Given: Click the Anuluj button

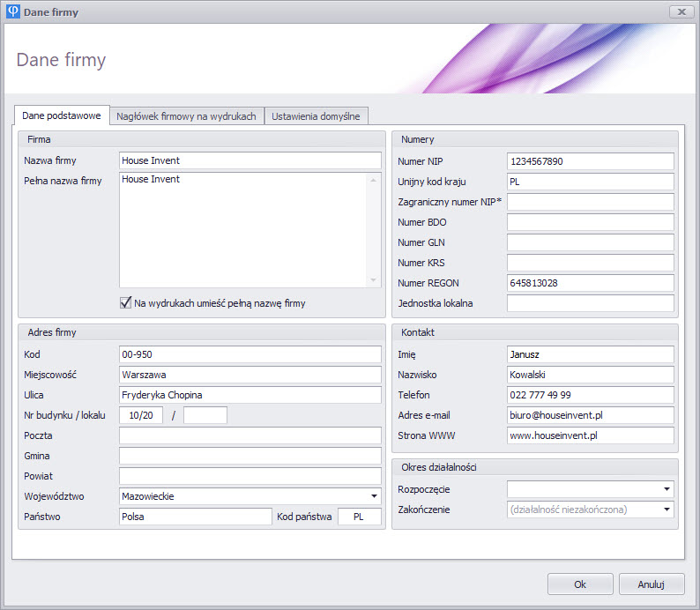Looking at the screenshot, I should click(x=652, y=584).
